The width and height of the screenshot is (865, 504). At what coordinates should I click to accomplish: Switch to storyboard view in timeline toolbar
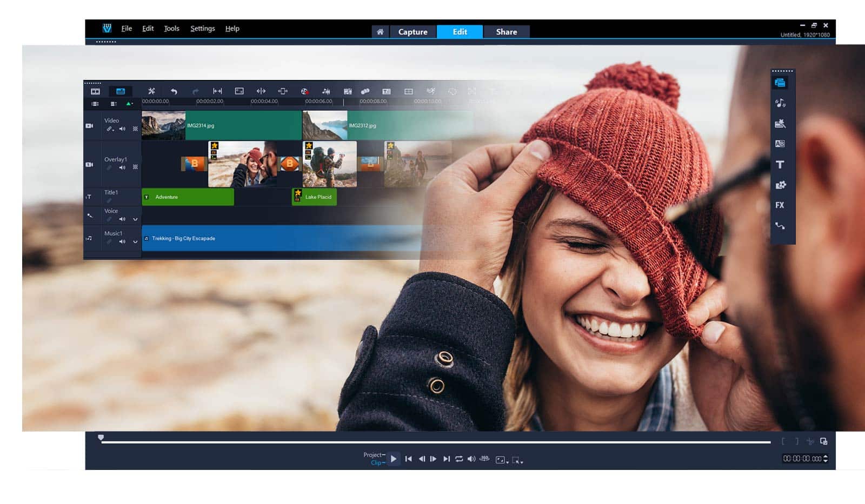pos(95,91)
